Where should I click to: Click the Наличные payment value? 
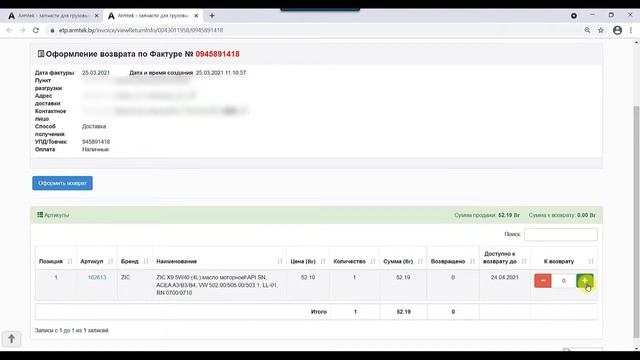tap(96, 149)
